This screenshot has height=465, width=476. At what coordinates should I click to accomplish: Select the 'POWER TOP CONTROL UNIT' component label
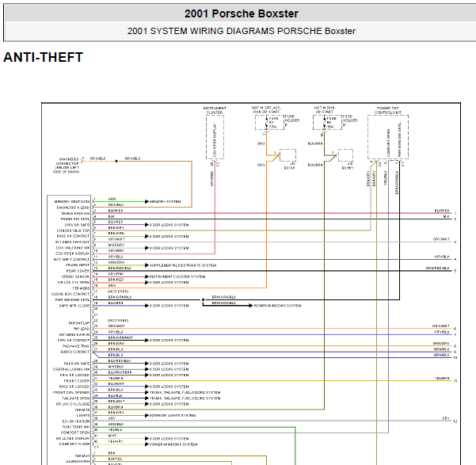(387, 110)
